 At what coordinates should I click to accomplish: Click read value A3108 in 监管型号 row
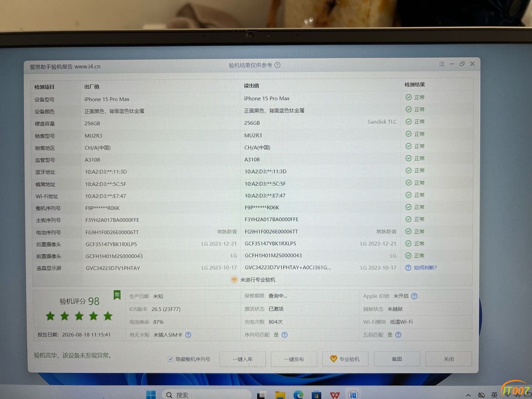(252, 160)
